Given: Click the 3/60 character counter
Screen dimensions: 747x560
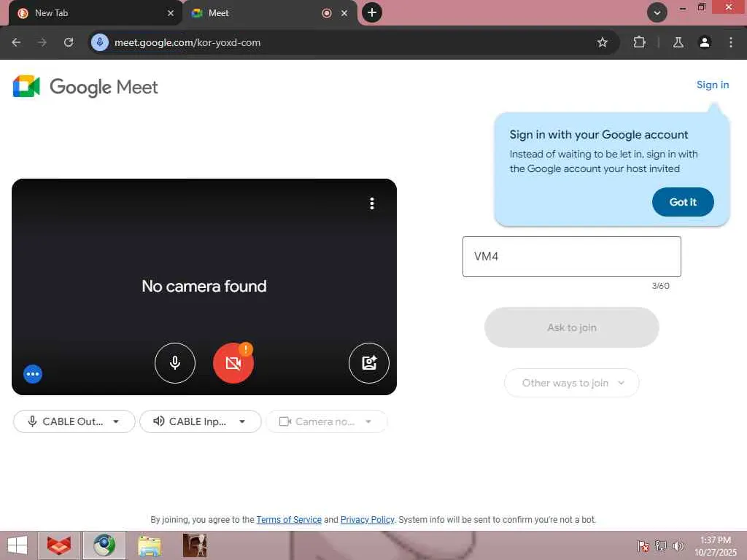Looking at the screenshot, I should click(x=660, y=286).
